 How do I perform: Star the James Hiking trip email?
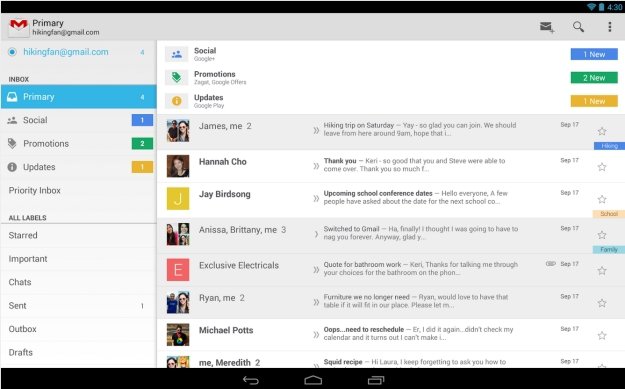[602, 131]
